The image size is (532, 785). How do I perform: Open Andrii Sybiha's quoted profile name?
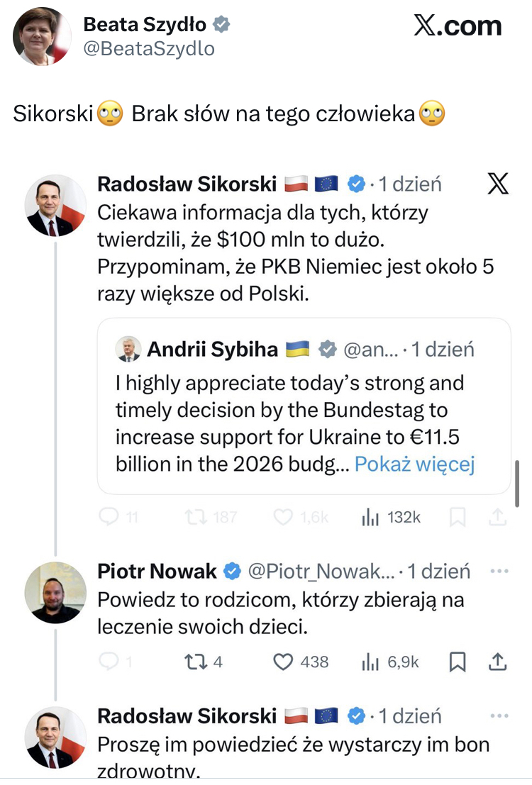(212, 349)
